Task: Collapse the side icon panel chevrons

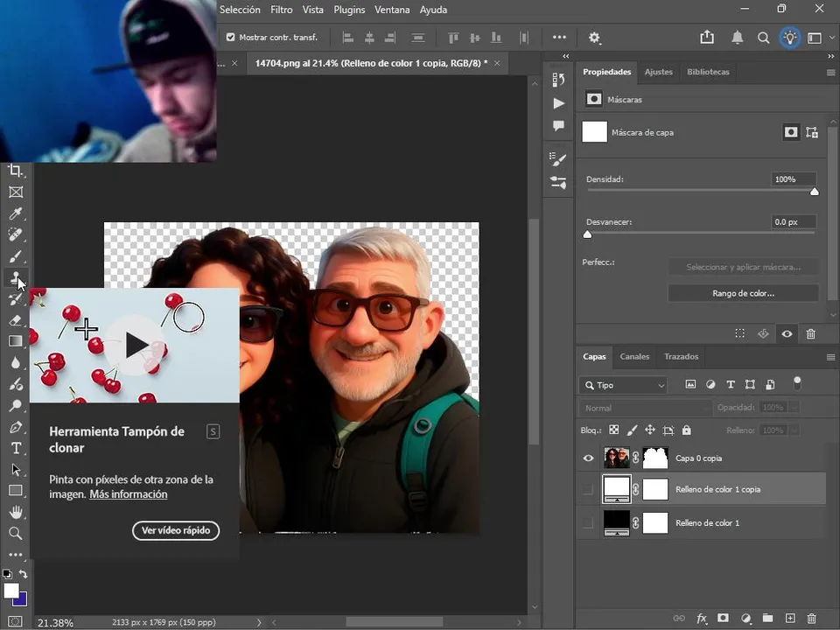Action: click(x=566, y=56)
